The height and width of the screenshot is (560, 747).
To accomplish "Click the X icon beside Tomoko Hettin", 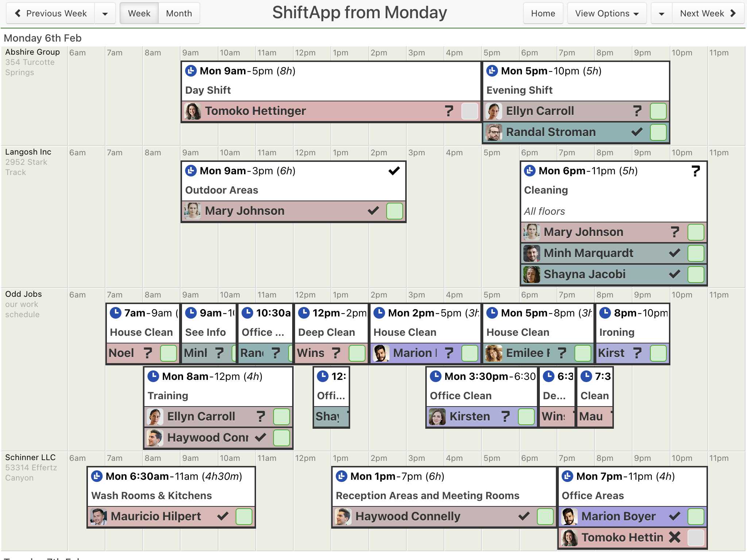I will [675, 537].
